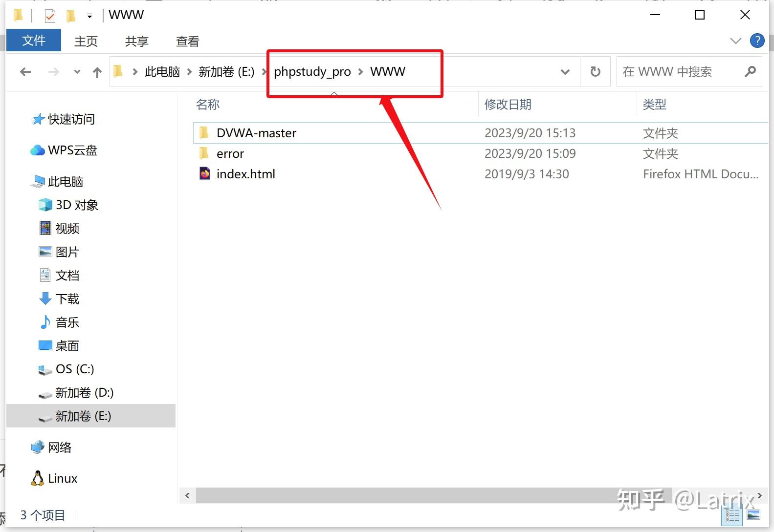This screenshot has height=532, width=774.
Task: Open WPS云盘 in the navigation pane
Action: point(64,150)
